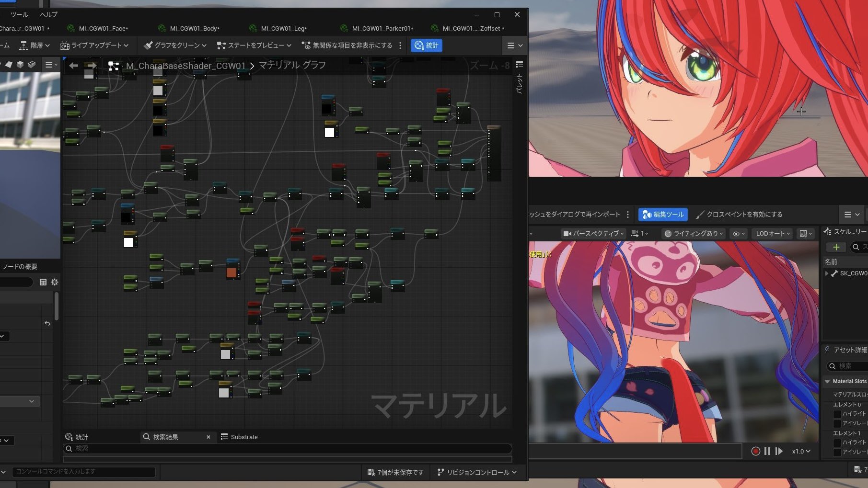Screen dimensions: 868x488
Task: Navigate back in the material graph
Action: tap(73, 66)
